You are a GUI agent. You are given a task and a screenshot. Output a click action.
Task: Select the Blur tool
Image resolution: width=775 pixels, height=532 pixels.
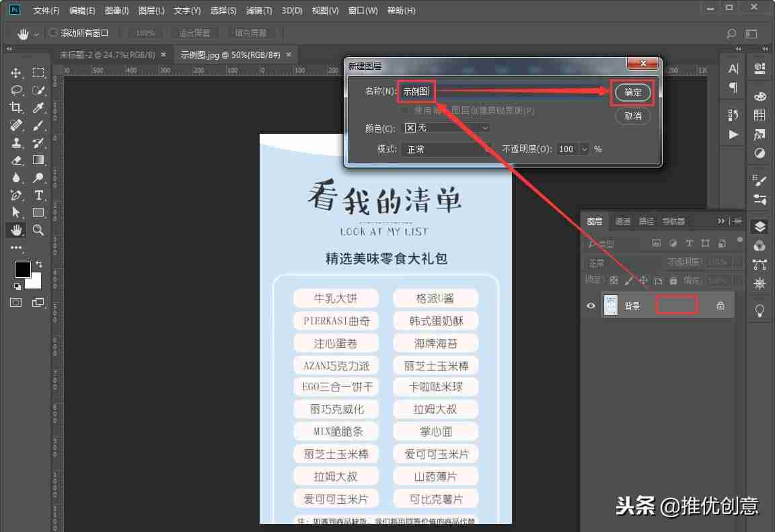pyautogui.click(x=16, y=178)
